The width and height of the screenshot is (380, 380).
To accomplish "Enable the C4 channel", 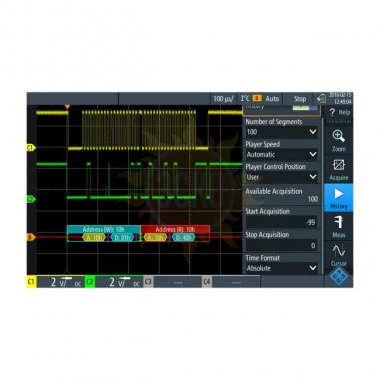I will (x=207, y=282).
